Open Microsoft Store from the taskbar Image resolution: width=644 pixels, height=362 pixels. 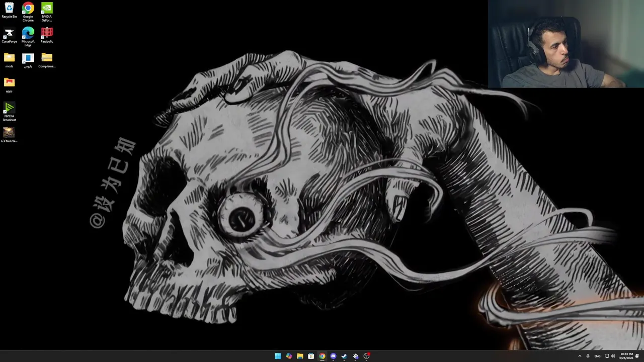[x=311, y=356]
